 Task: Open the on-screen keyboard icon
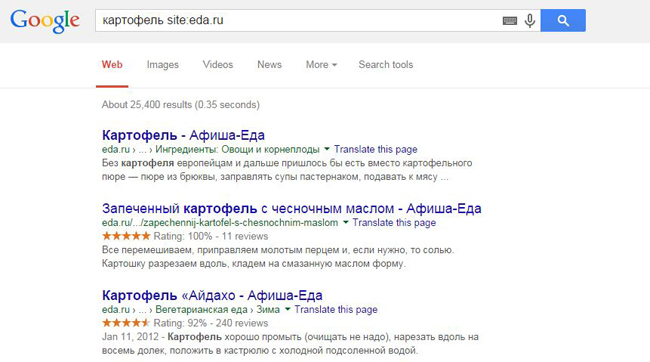tap(509, 21)
